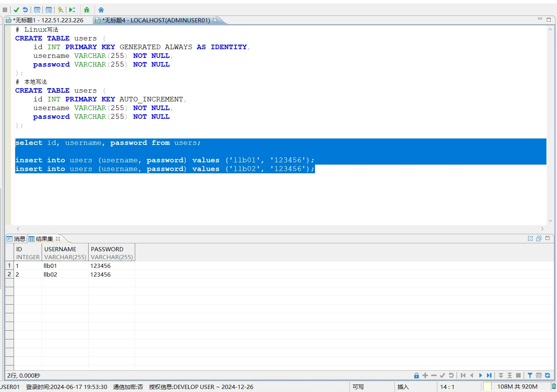This screenshot has width=557, height=392.
Task: Click the llb01 username cell
Action: [x=50, y=266]
